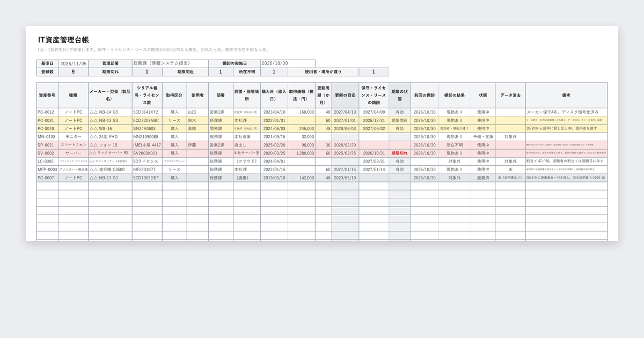
Task: Select the '予備・在庫' status cell
Action: coord(483,137)
